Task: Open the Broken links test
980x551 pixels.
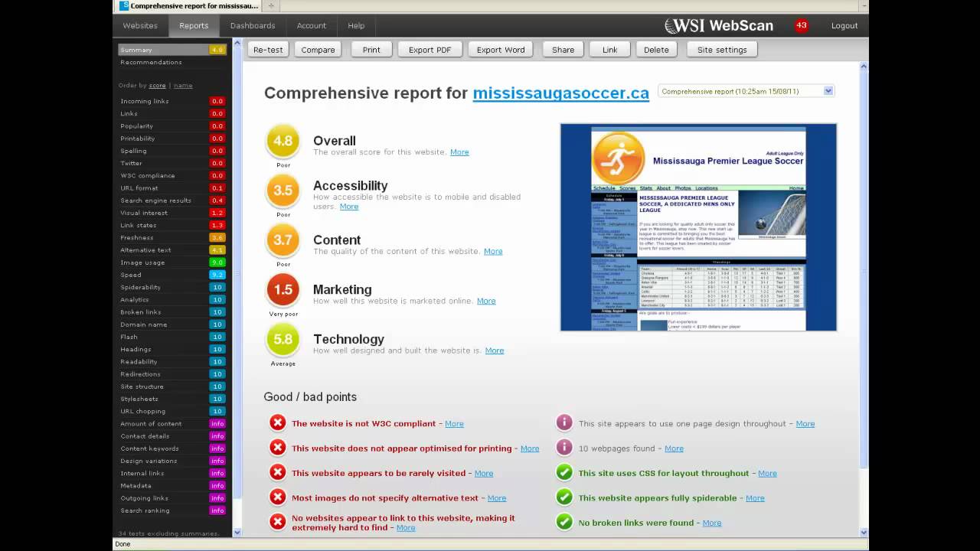Action: 171,312
